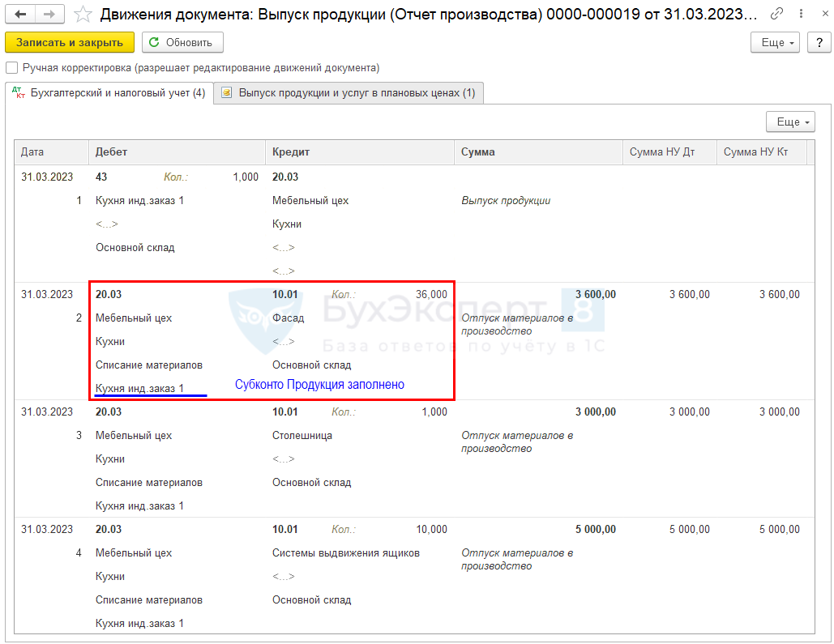834x644 pixels.
Task: Click Списание материалов in entry 3
Action: 149,483
